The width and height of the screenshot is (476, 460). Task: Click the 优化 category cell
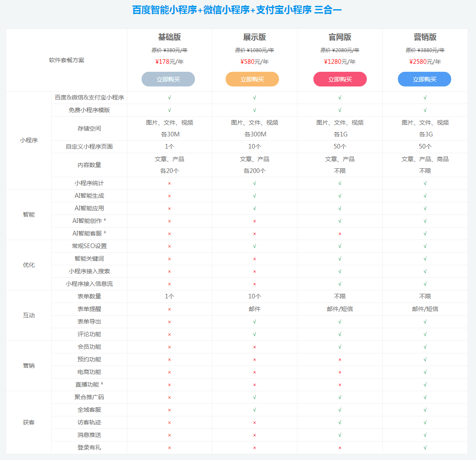point(29,265)
